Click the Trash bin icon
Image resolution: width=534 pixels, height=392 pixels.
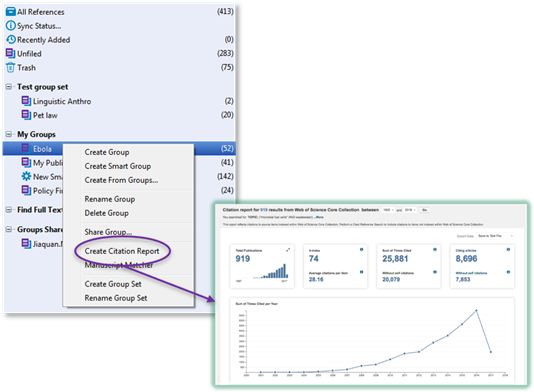[x=11, y=67]
